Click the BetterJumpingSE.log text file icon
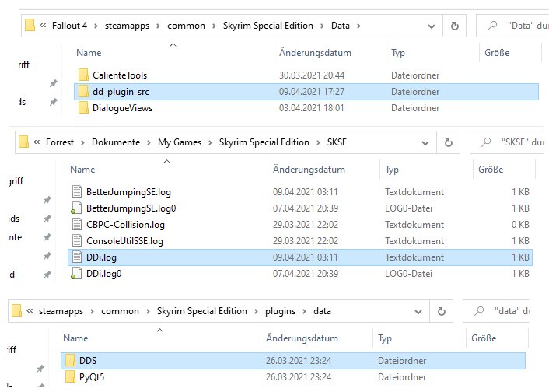Image resolution: width=549 pixels, height=392 pixels. pos(77,191)
